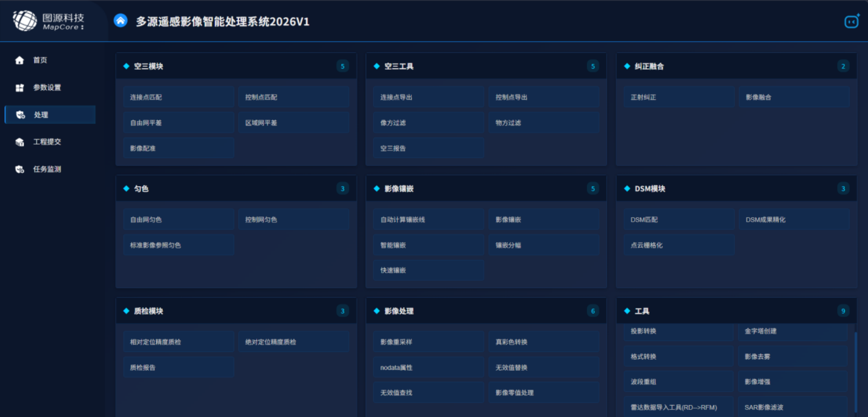The image size is (868, 417).
Task: Open 工程提交 in the sidebar
Action: (50, 142)
